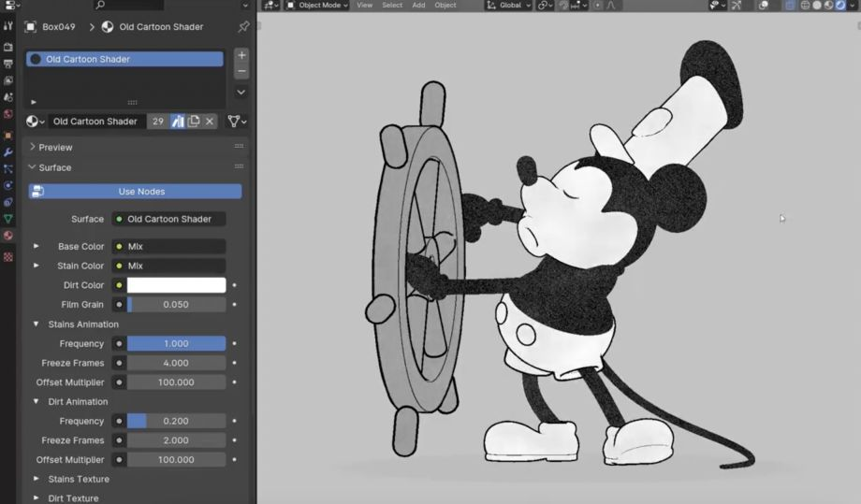The height and width of the screenshot is (504, 861).
Task: Expand the Stain Color input
Action: coord(36,266)
